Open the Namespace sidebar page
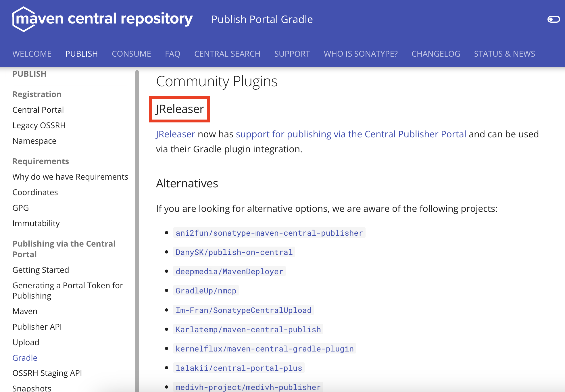This screenshot has height=392, width=565. coord(34,141)
